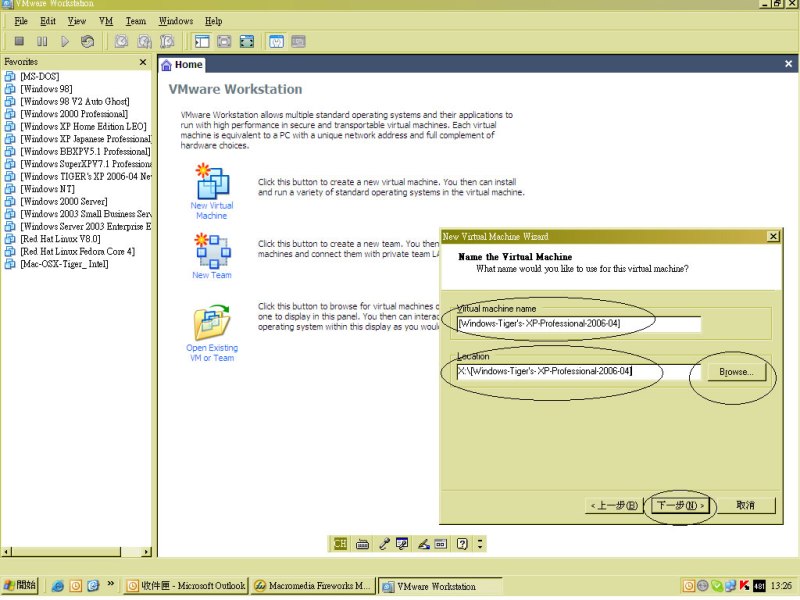Click the Browse... button in wizard
This screenshot has width=800, height=600.
pyautogui.click(x=736, y=372)
